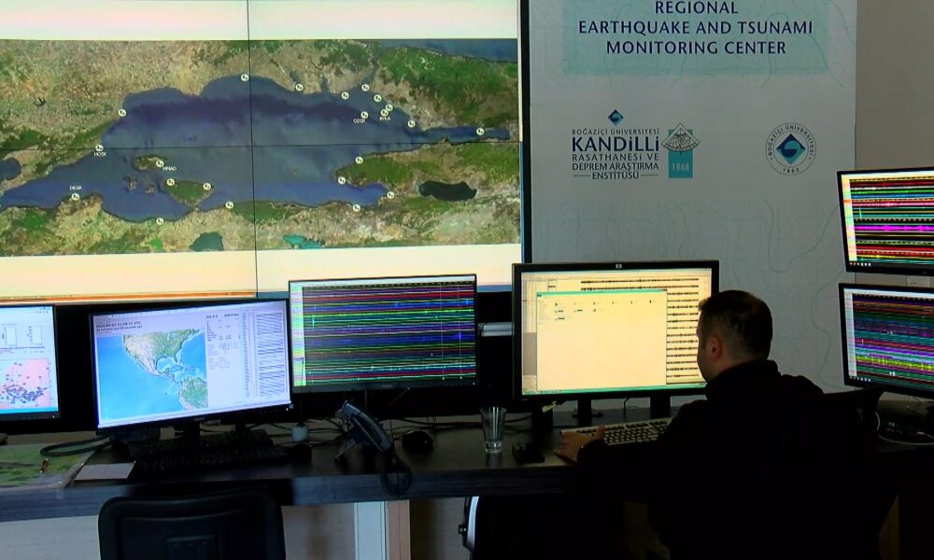Image resolution: width=934 pixels, height=560 pixels.
Task: Click the seismogram on the lower-right monitor
Action: click(891, 336)
